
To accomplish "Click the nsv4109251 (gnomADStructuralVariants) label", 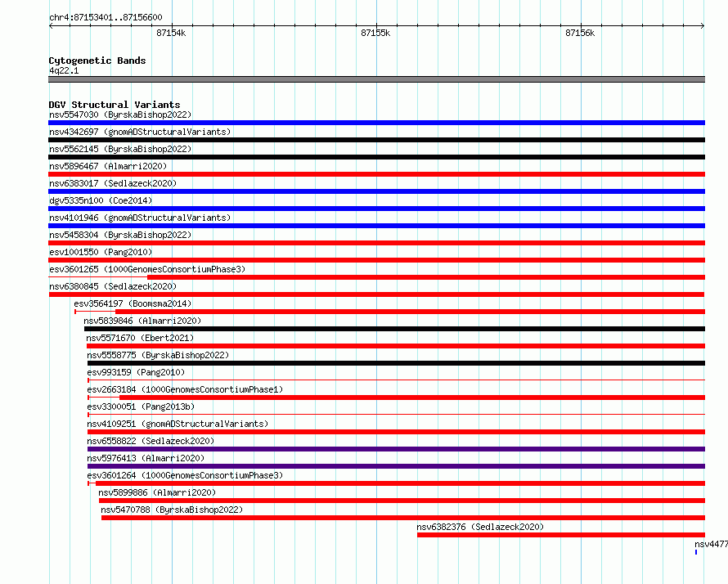I will coord(178,424).
